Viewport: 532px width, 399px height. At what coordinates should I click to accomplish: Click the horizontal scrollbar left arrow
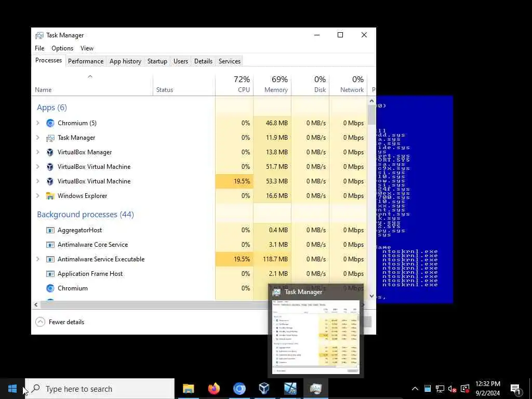coord(36,304)
